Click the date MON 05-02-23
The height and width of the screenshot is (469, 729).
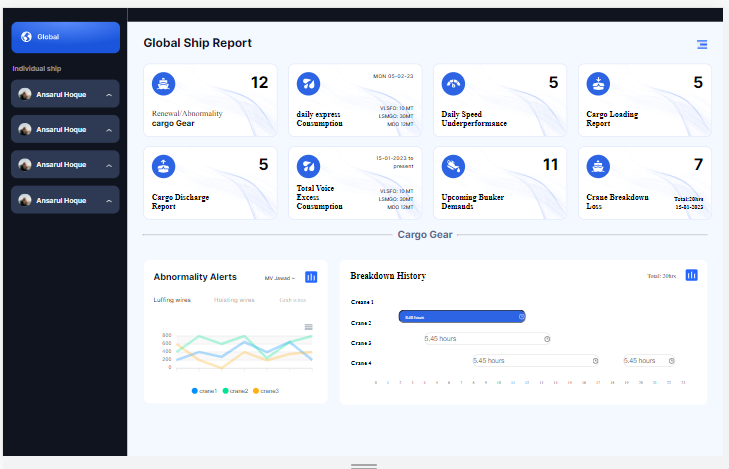click(x=393, y=76)
